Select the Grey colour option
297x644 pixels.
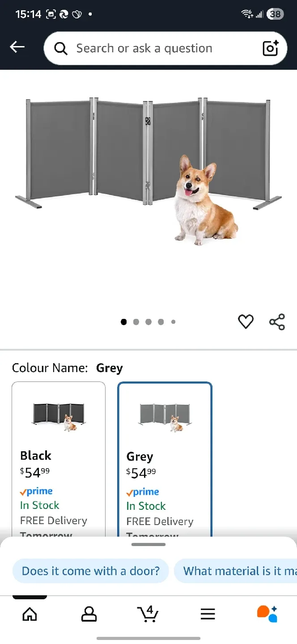(165, 459)
